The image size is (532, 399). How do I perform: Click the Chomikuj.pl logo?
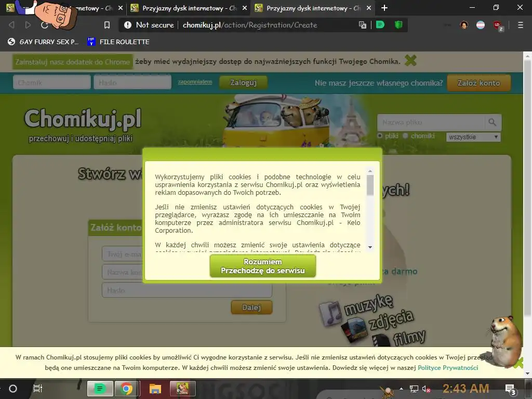(x=83, y=119)
